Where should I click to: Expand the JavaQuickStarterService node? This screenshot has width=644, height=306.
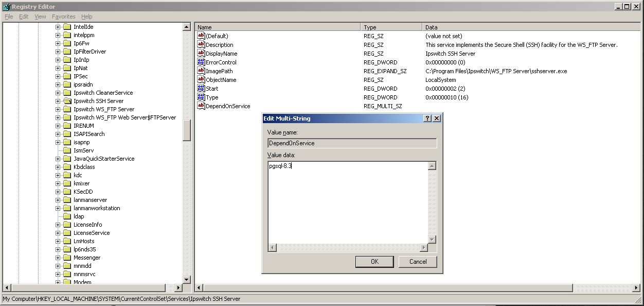point(58,159)
